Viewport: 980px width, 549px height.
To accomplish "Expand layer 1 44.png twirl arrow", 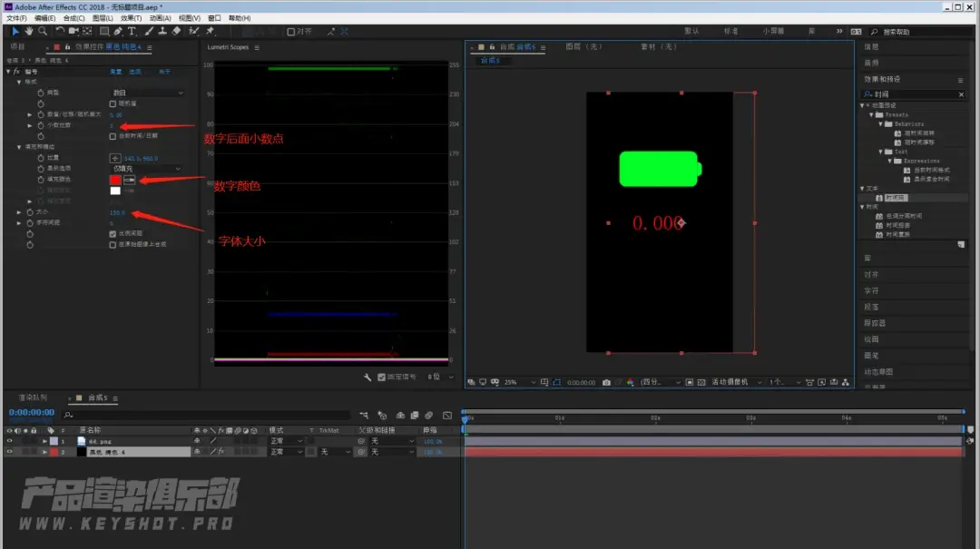I will [44, 441].
